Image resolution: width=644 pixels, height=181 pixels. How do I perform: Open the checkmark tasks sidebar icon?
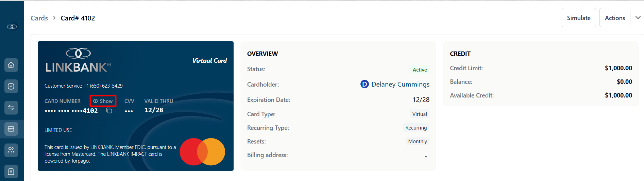click(11, 86)
